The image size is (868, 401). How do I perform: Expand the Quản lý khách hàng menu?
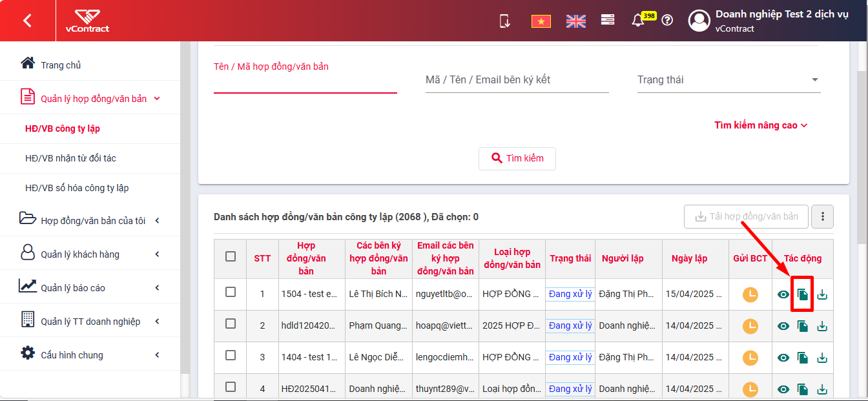pyautogui.click(x=90, y=254)
